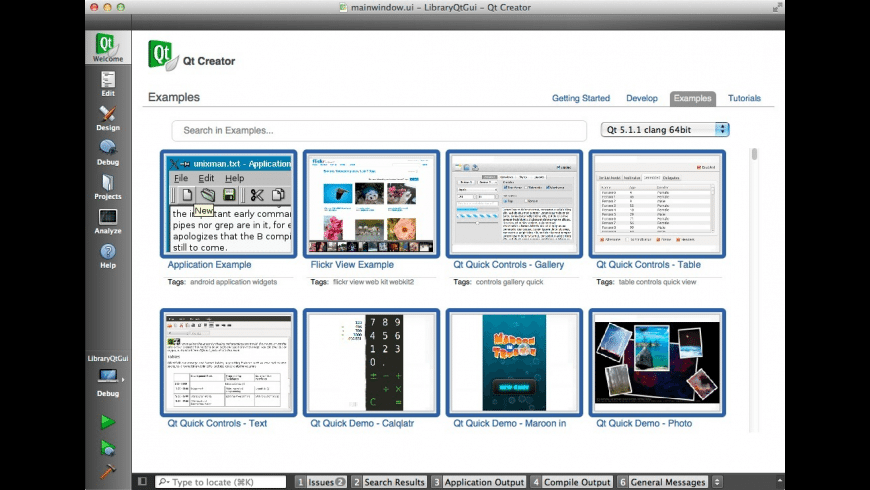870x490 pixels.
Task: Click the bottom-right output pane toggle arrow
Action: click(780, 481)
